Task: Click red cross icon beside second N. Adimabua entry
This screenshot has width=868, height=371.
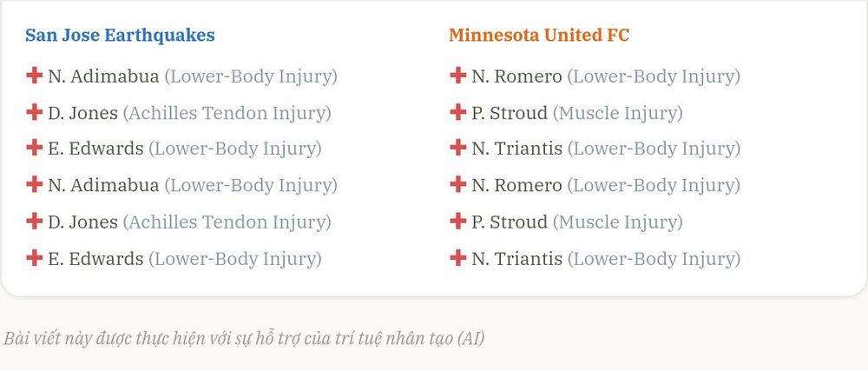Action: coord(35,184)
